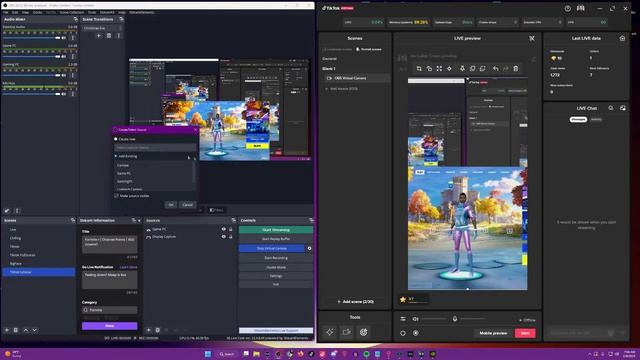Open Desktop Audio options three-dot menu

click(x=73, y=38)
